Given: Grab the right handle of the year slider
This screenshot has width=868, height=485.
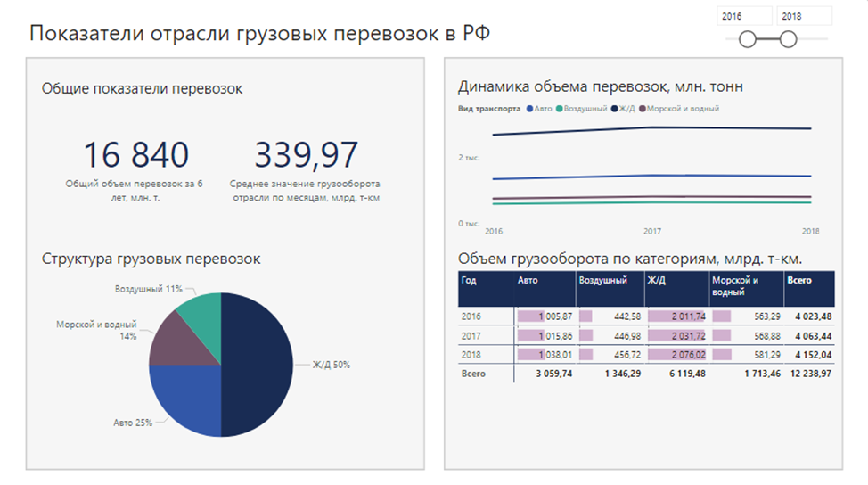Looking at the screenshot, I should tap(789, 39).
